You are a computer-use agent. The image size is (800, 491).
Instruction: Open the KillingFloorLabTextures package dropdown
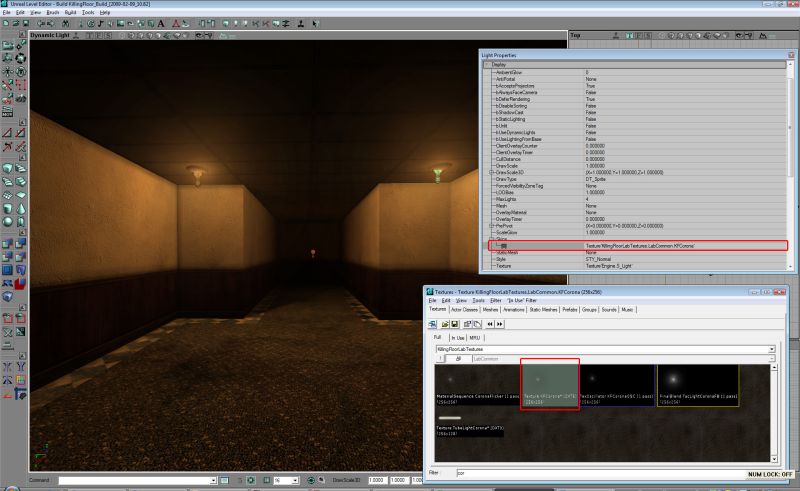click(x=771, y=349)
